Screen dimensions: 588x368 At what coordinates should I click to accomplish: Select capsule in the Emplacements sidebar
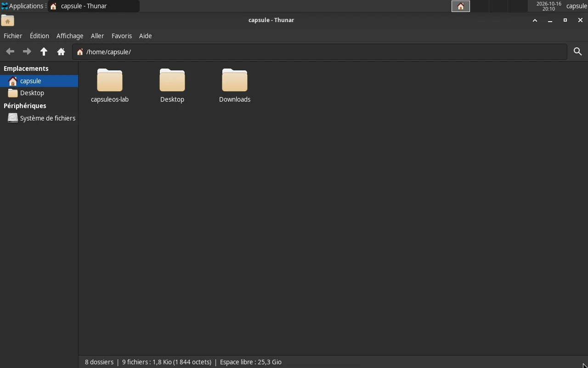pos(39,81)
